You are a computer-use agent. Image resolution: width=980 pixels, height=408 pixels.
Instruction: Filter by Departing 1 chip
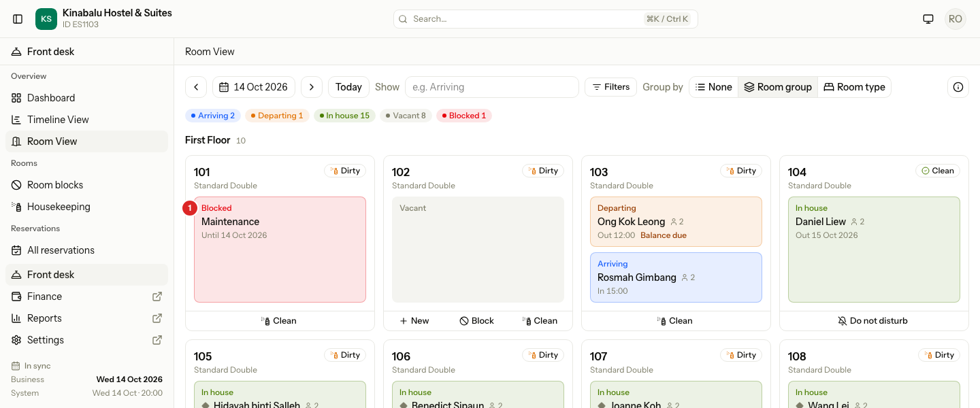(x=278, y=116)
